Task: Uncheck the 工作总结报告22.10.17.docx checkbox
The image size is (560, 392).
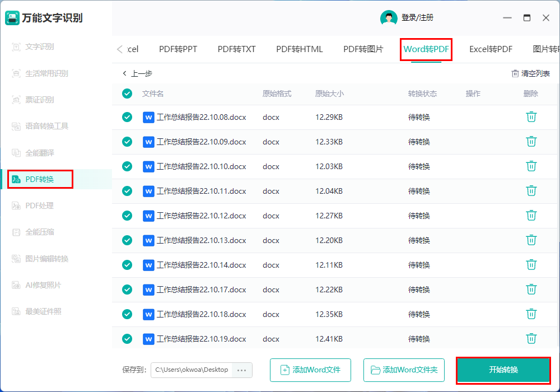Action: coord(127,290)
